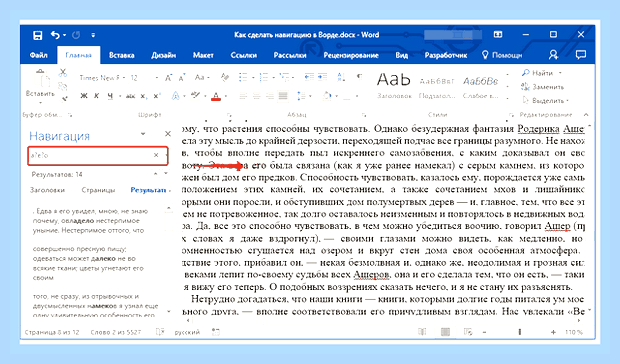Decrease the font size

pos(182,78)
